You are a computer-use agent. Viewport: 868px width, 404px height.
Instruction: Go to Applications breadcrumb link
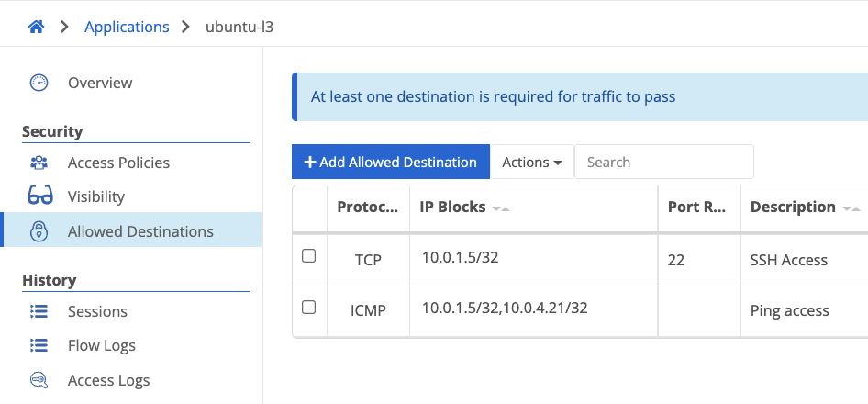click(x=127, y=27)
